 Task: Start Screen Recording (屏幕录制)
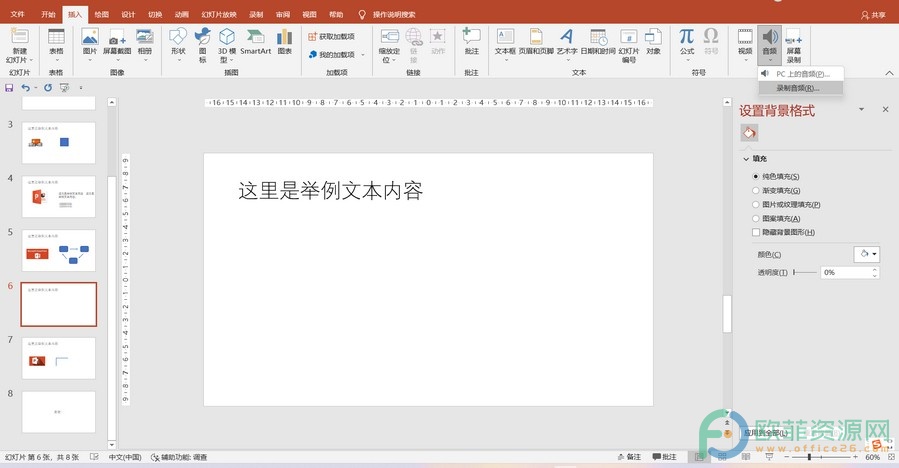[794, 45]
